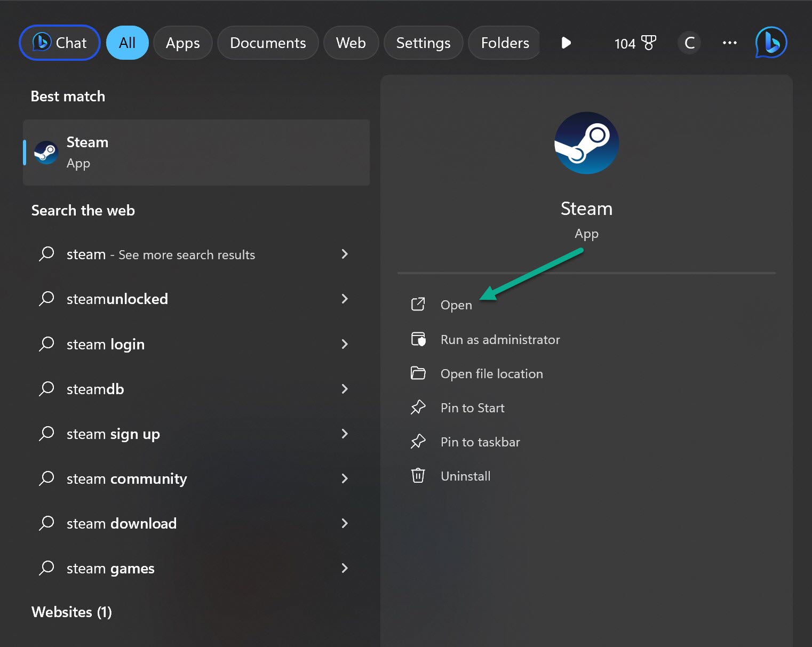
Task: Switch to the Settings filter
Action: point(423,43)
